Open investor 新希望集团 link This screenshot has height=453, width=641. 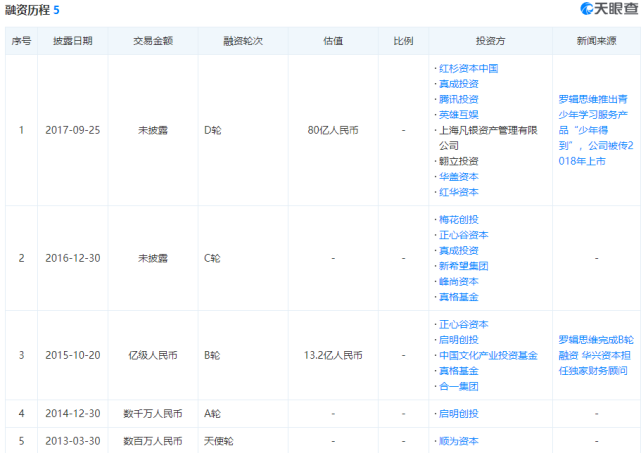coord(464,266)
